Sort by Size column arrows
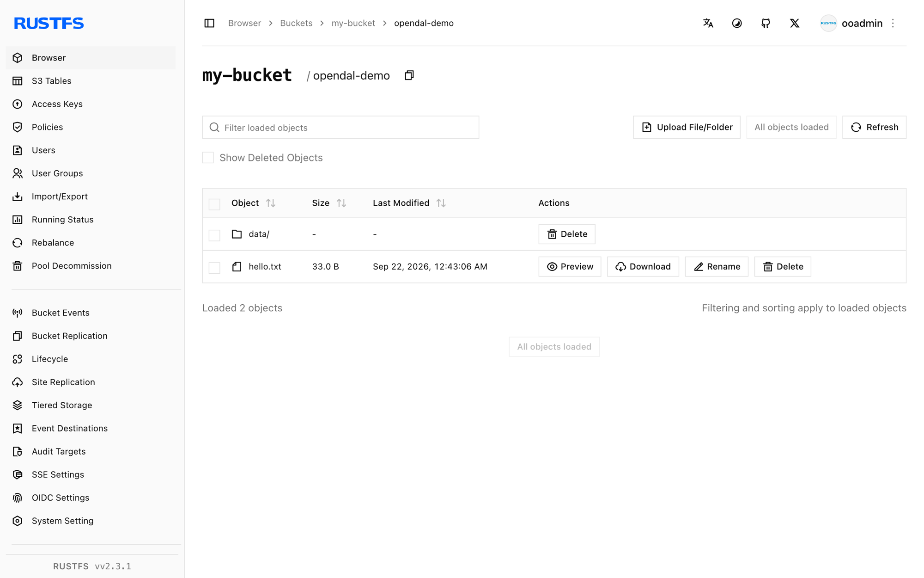924x578 pixels. (x=341, y=203)
